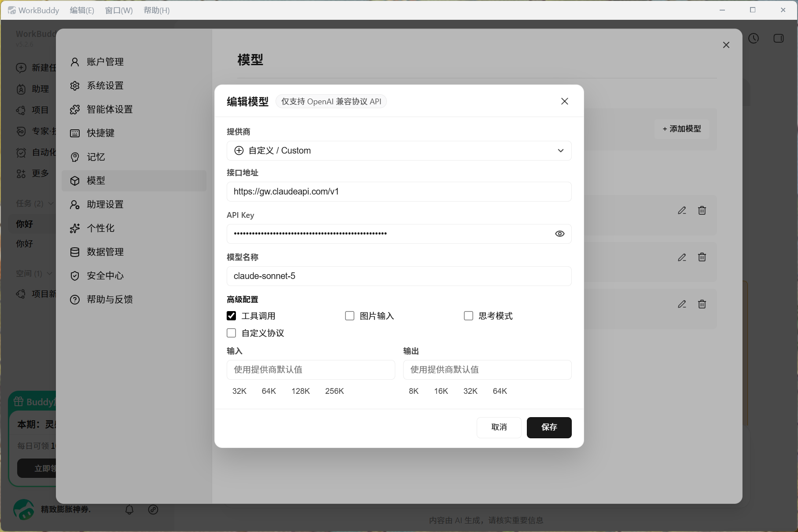The height and width of the screenshot is (532, 798).
Task: Select 64K output preset
Action: click(x=500, y=391)
